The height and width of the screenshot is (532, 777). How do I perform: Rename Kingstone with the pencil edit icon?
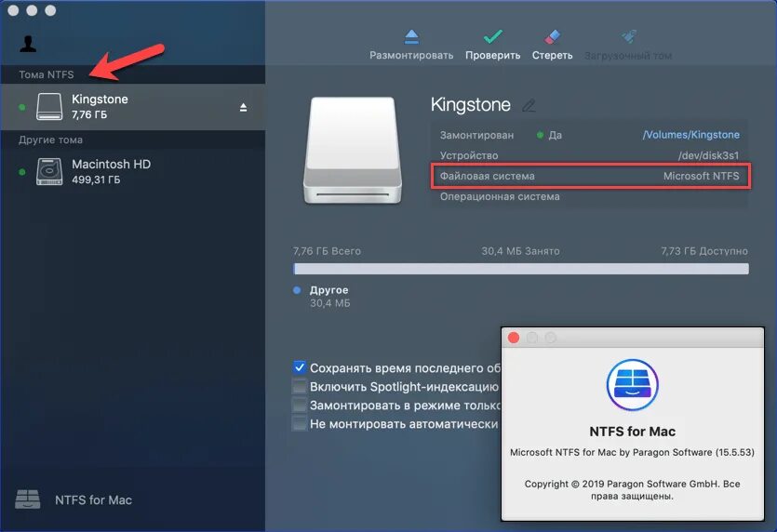(529, 105)
